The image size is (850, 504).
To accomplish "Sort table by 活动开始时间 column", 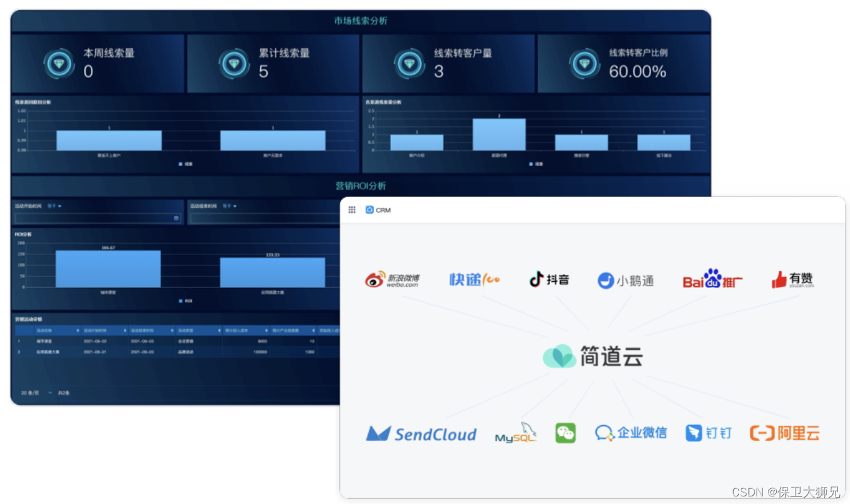I will coord(125,330).
